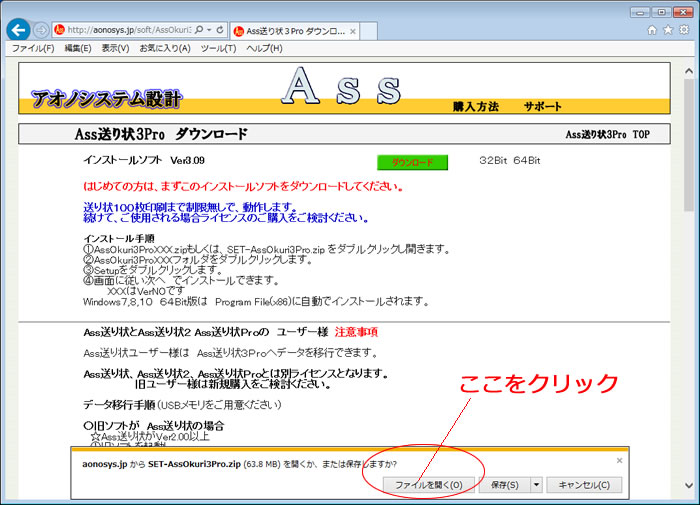The image size is (700, 505).
Task: Click the browser forward arrow button
Action: coord(41,30)
